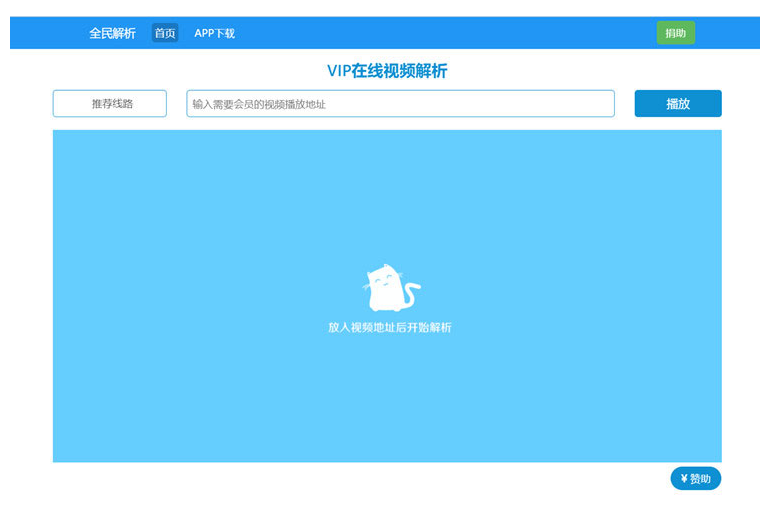Click empty space in the blue navigation bar
Image resolution: width=767 pixels, height=512 pixels.
coord(450,33)
